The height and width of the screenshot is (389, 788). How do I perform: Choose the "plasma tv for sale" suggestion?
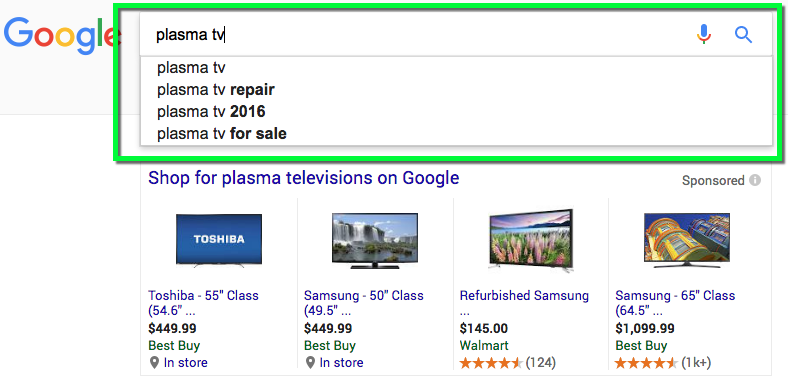tap(456, 134)
